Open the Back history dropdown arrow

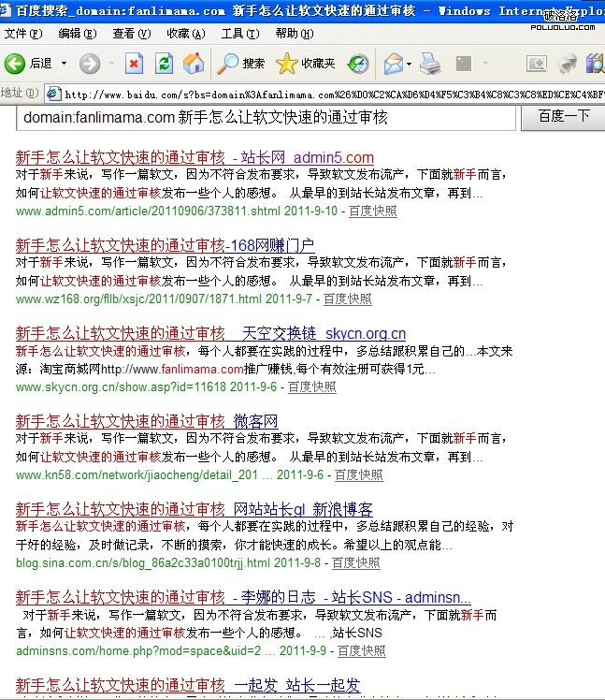click(65, 64)
